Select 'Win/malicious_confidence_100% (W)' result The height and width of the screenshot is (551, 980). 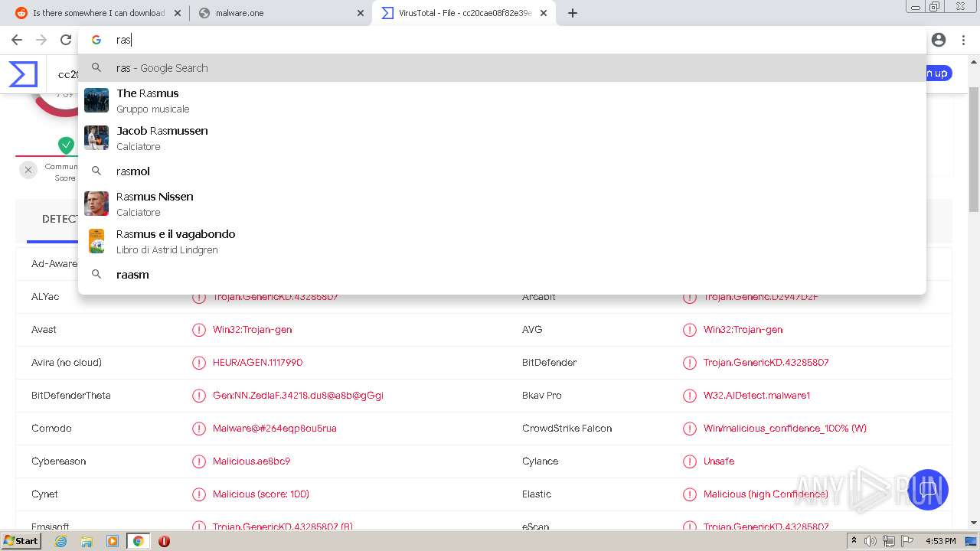point(785,429)
